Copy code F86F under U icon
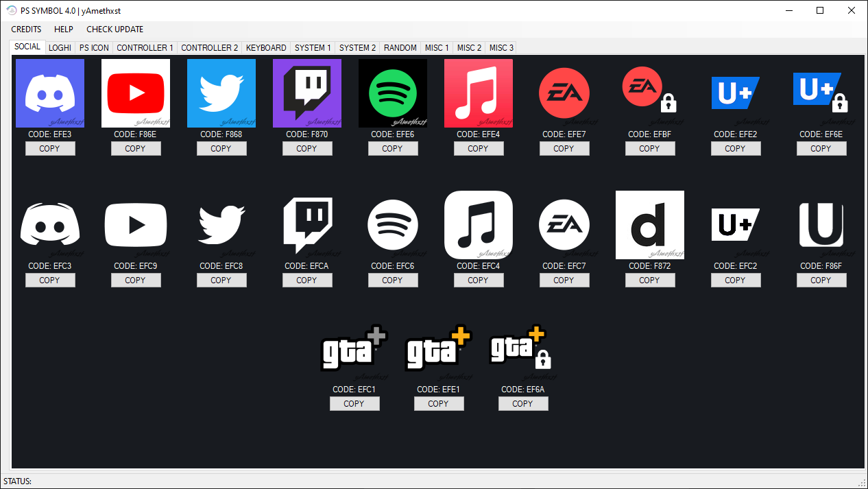The image size is (868, 489). [821, 280]
